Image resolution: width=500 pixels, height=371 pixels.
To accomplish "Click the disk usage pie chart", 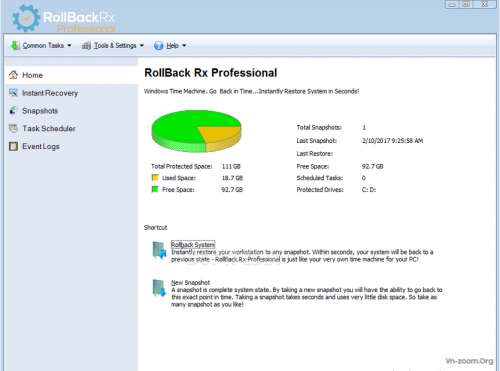I will click(x=196, y=131).
